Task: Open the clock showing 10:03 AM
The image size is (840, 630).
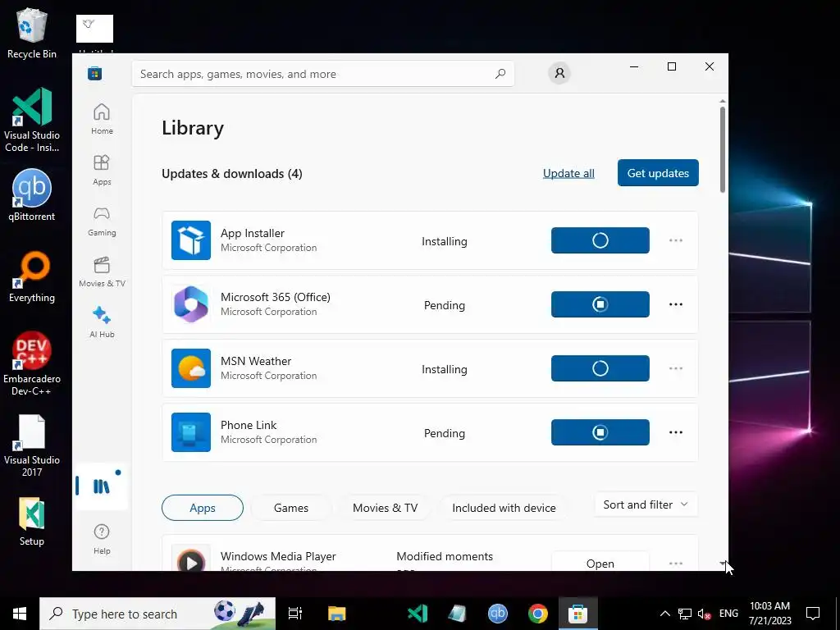Action: coord(769,614)
